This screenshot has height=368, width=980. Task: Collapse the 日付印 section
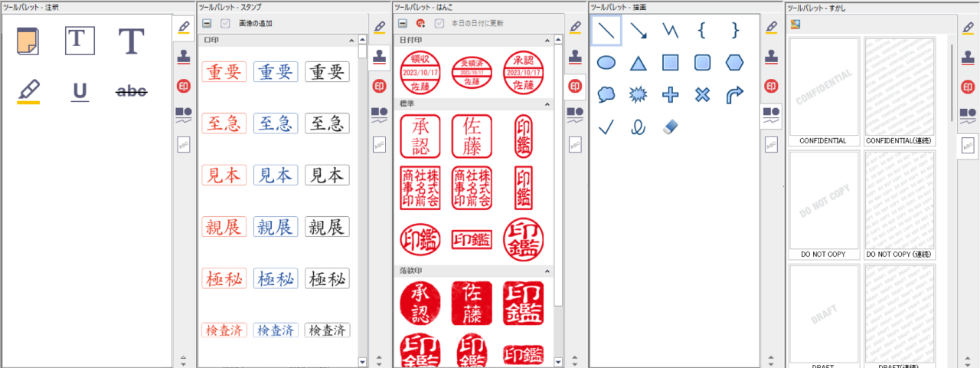coord(547,38)
